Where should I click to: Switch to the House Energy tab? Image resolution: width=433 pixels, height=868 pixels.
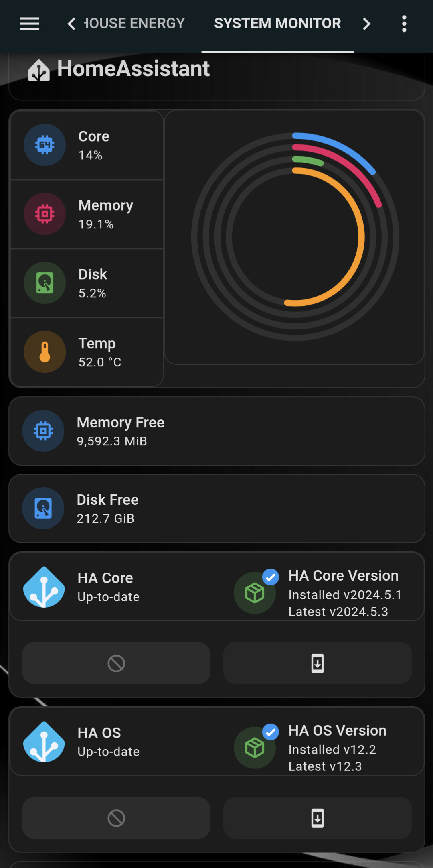pos(135,24)
